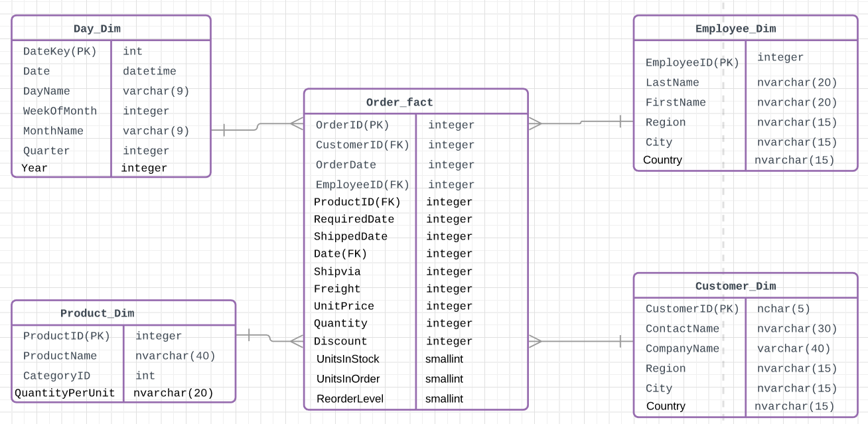Select the Customer_Dim table title

click(x=735, y=286)
